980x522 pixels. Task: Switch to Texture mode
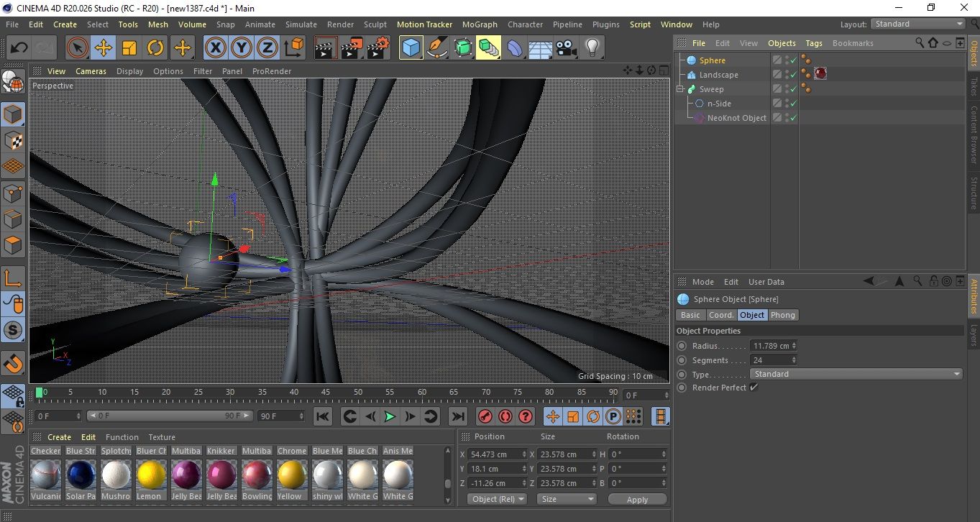click(x=13, y=140)
